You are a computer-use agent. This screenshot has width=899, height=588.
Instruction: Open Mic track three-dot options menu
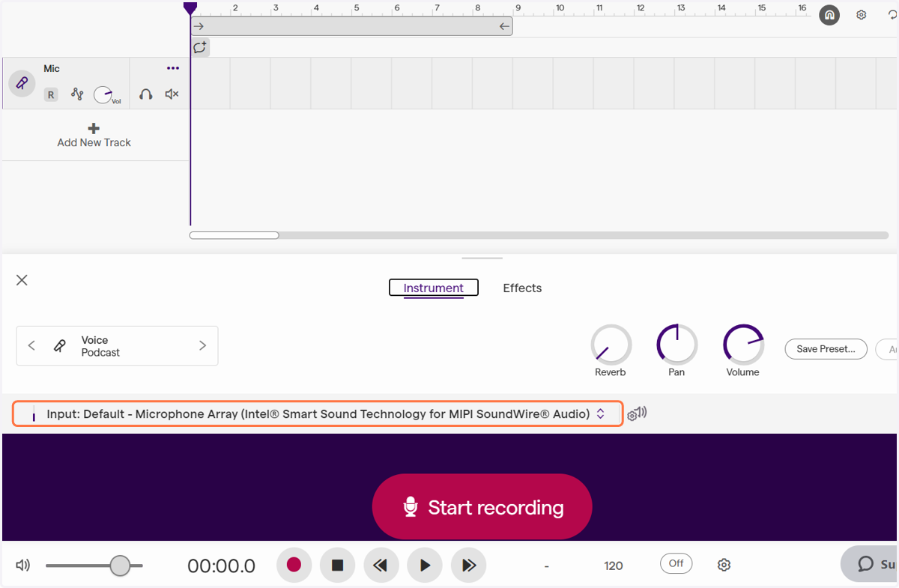(x=173, y=68)
